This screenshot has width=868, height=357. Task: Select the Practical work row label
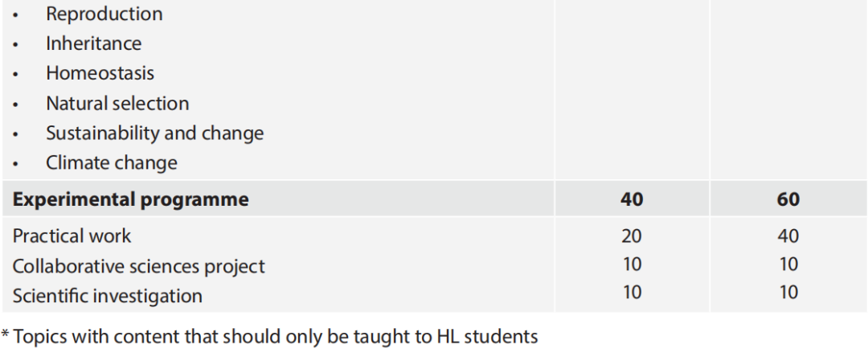(72, 236)
